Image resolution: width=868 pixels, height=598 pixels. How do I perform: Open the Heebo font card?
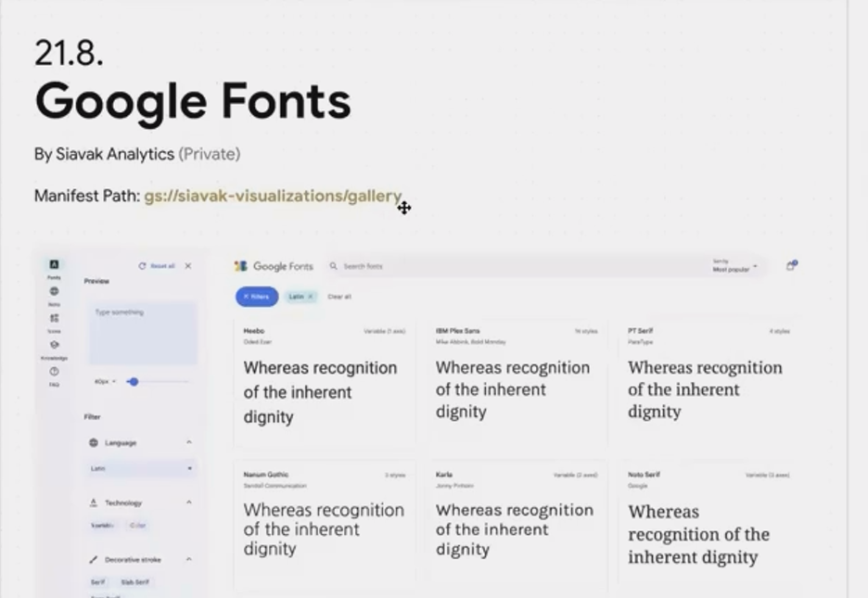click(x=325, y=383)
